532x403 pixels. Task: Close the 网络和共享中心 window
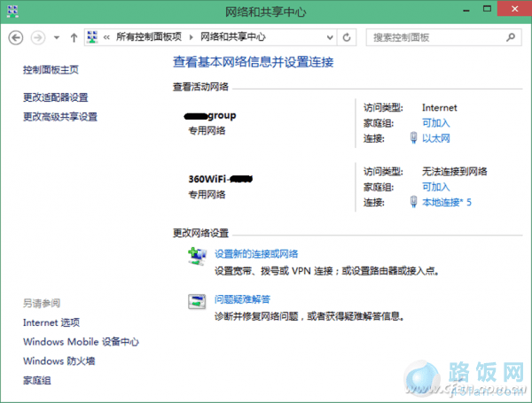(x=514, y=9)
